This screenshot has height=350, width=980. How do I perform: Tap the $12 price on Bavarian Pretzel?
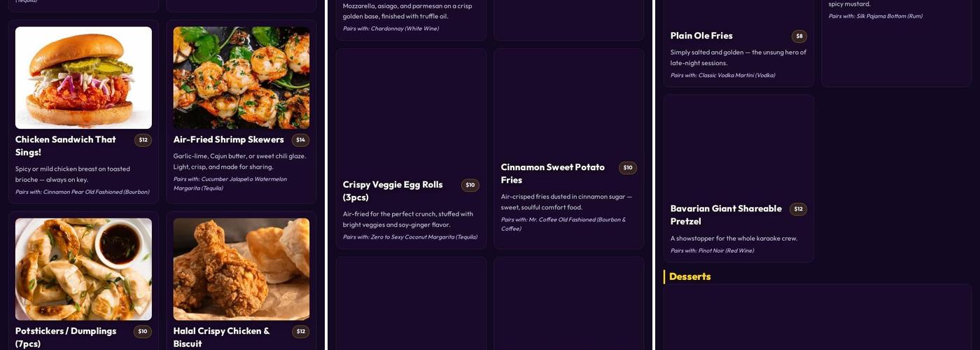point(798,209)
